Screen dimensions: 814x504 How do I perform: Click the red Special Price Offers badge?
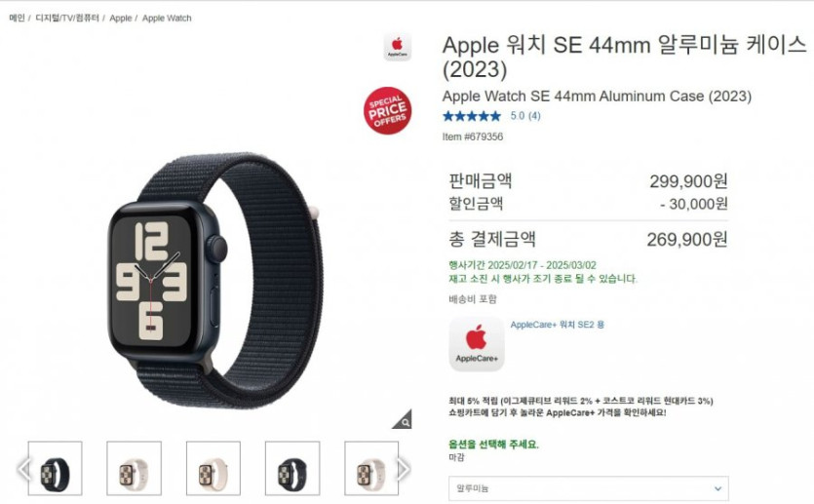(x=388, y=110)
